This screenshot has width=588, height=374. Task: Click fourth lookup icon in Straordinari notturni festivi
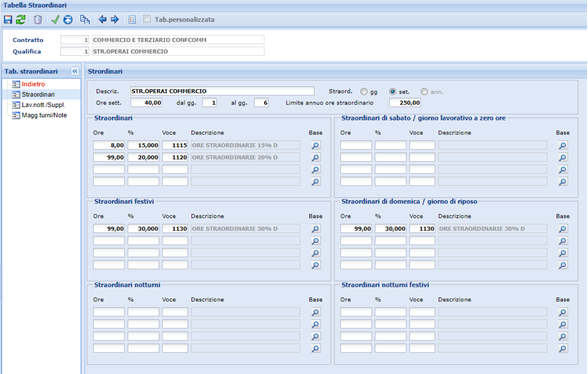pyautogui.click(x=563, y=348)
